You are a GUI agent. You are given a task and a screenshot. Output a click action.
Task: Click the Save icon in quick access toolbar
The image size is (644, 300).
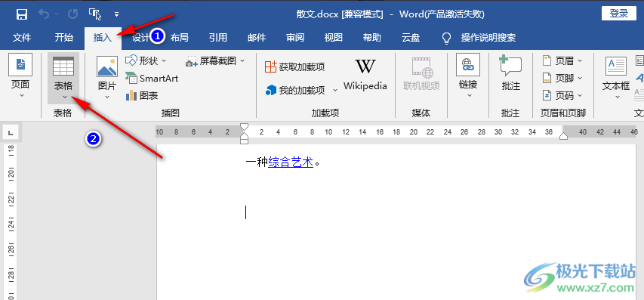(x=22, y=14)
